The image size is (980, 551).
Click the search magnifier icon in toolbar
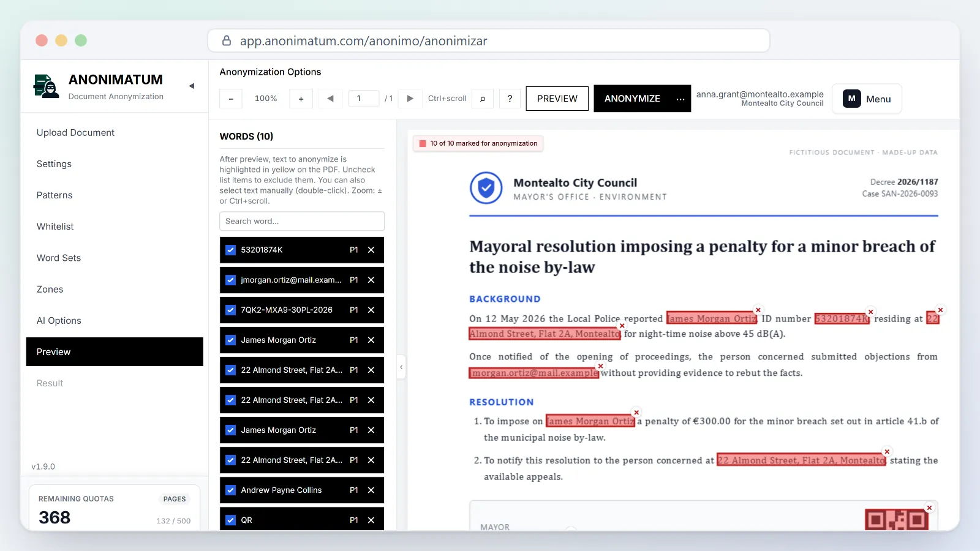483,99
